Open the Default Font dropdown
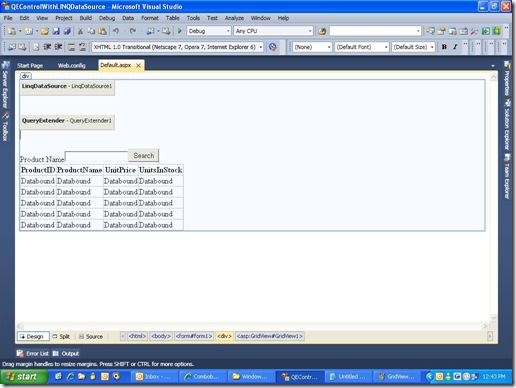 point(362,47)
